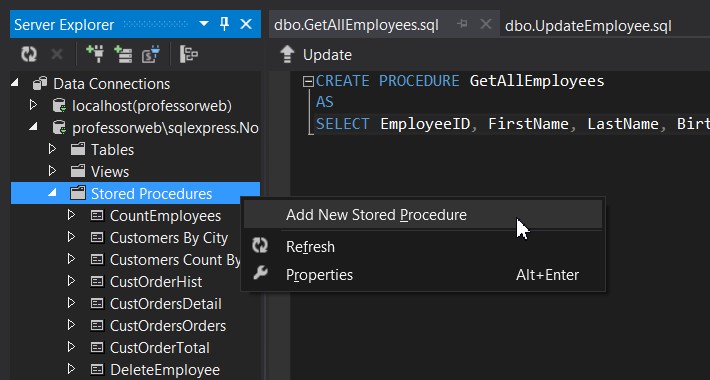The image size is (710, 380).
Task: Select the CustOrdersOrders stored procedure
Action: 168,326
